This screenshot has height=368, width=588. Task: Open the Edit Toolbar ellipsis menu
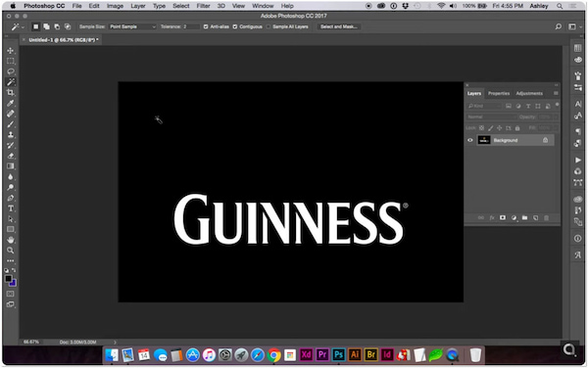pyautogui.click(x=11, y=260)
